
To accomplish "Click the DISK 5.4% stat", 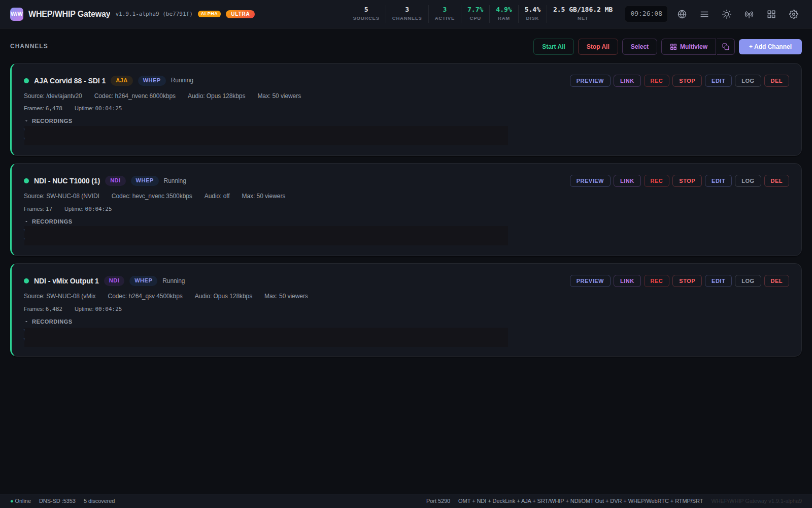I will tap(532, 14).
